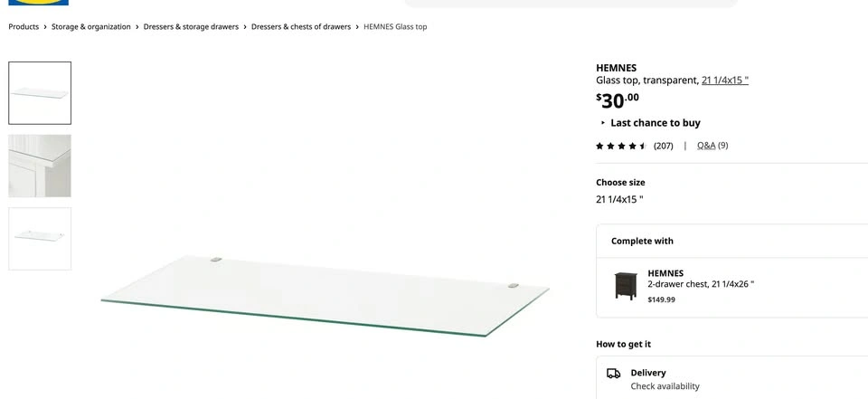Click the Choose size 21 1/4x15 option
Viewport: 868px width, 399px height.
click(x=619, y=199)
